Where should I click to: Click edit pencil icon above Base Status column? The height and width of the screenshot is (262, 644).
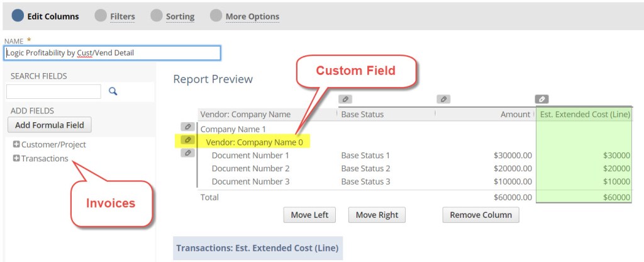[x=345, y=99]
